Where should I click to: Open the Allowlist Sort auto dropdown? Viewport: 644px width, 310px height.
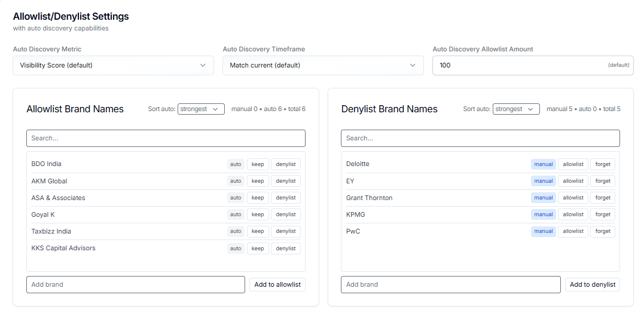click(x=201, y=109)
